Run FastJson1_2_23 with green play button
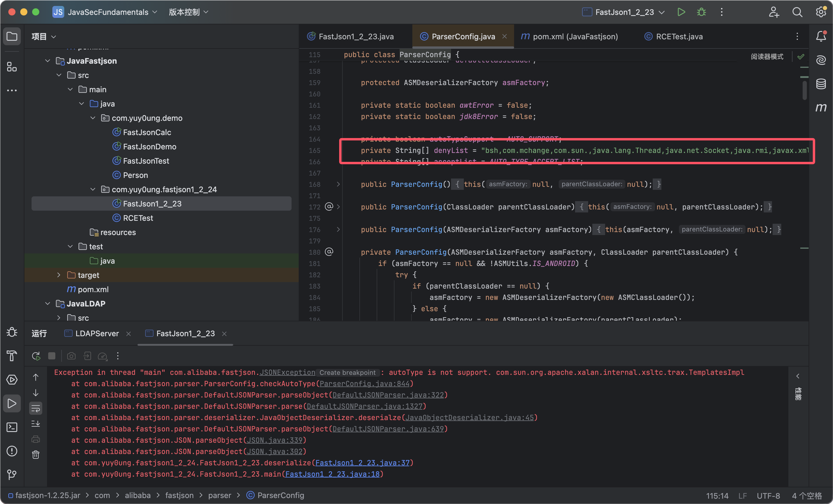 coord(681,12)
